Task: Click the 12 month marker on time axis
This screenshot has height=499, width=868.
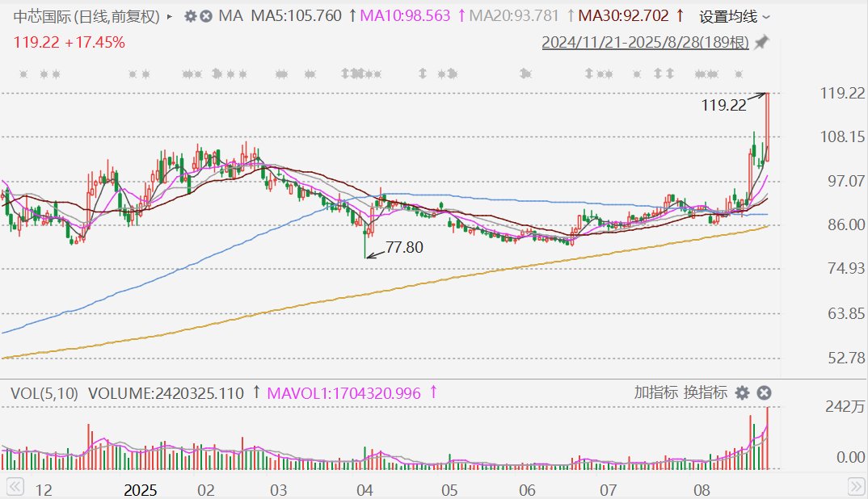Action: click(43, 490)
